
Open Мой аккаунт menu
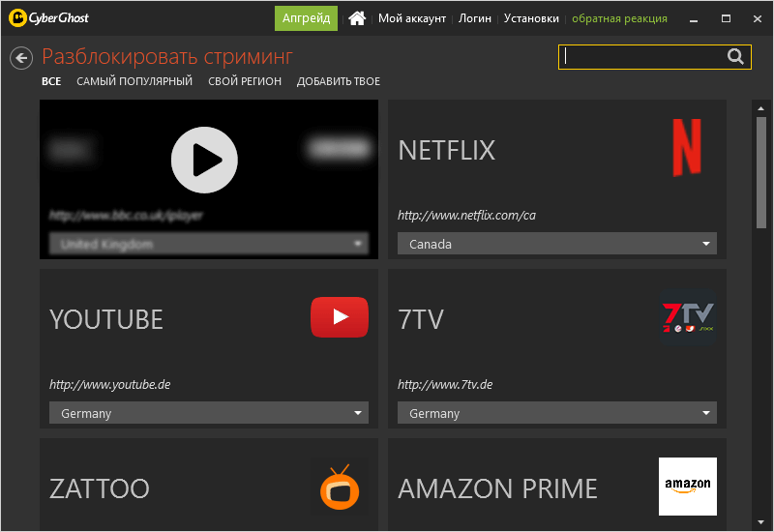(412, 18)
